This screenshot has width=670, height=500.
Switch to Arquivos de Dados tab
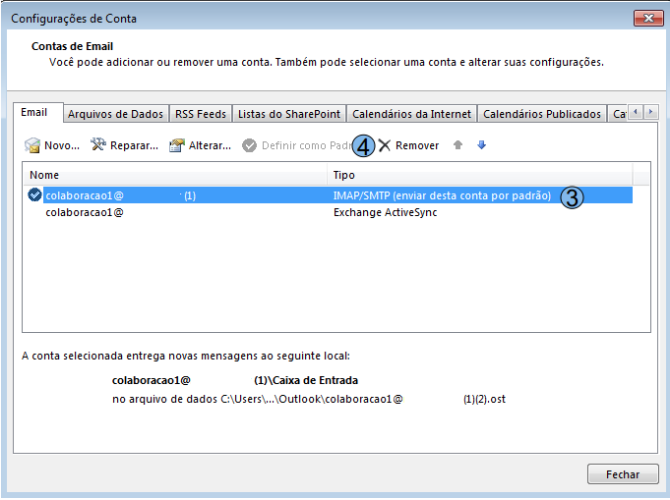[116, 115]
